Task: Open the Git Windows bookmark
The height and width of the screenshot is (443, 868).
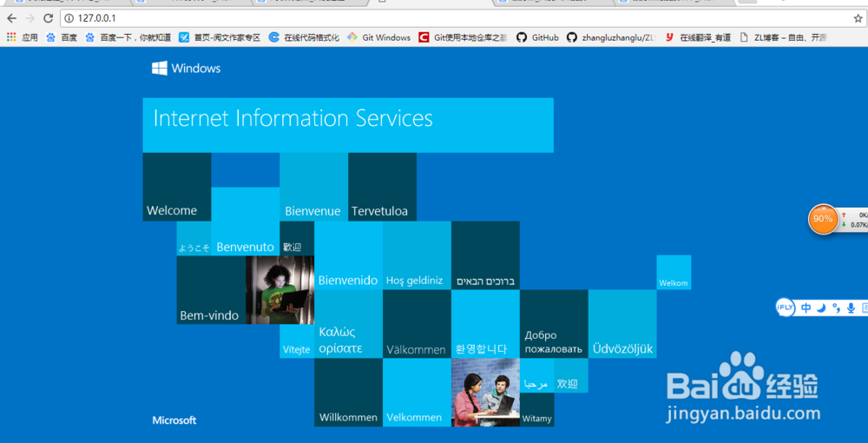Action: tap(378, 37)
